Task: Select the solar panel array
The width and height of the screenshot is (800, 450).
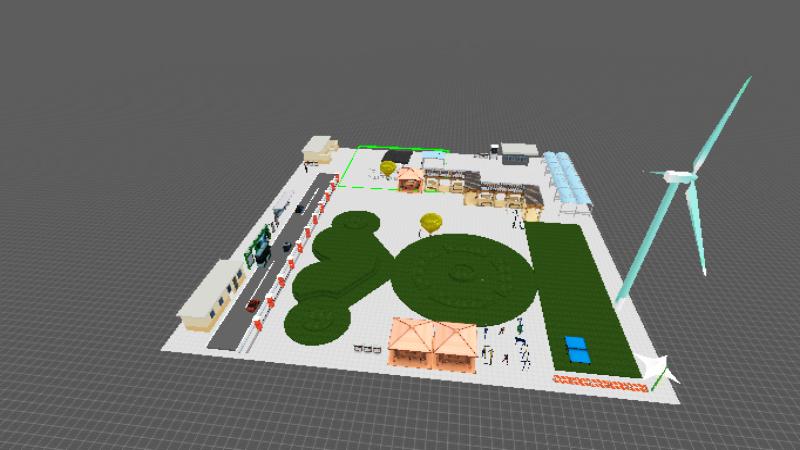Action: (568, 178)
